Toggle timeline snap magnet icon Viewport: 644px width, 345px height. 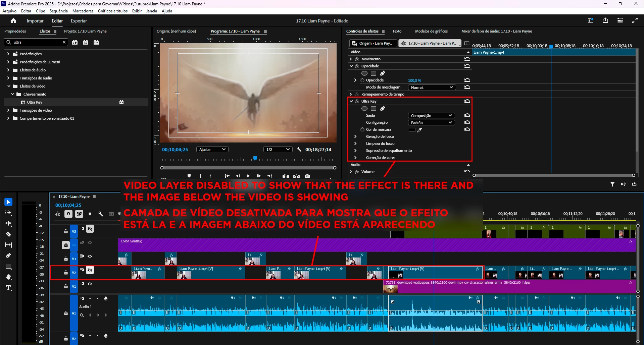coord(68,214)
